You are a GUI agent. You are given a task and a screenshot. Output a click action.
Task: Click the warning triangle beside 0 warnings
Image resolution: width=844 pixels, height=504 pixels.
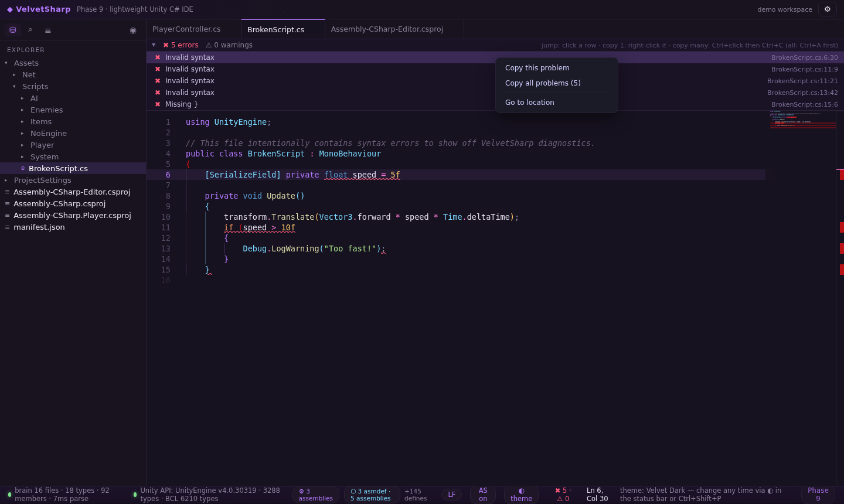point(209,45)
